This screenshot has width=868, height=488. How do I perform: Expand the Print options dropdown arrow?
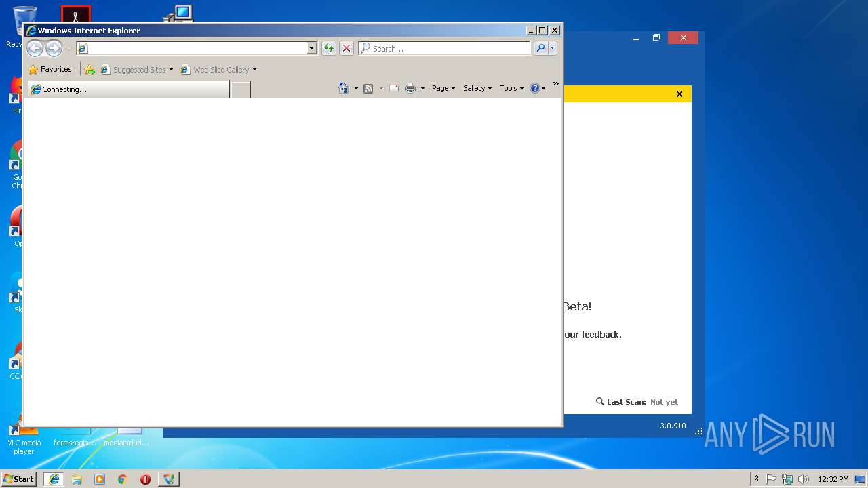(422, 88)
